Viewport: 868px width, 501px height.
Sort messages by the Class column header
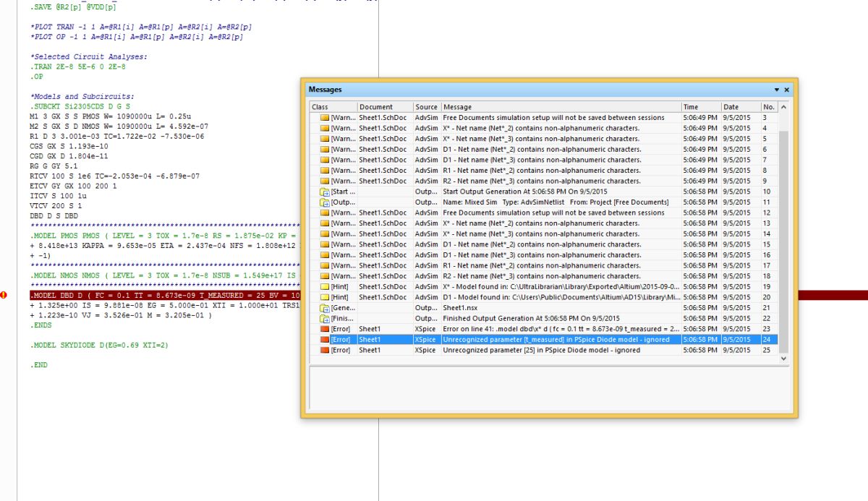333,107
